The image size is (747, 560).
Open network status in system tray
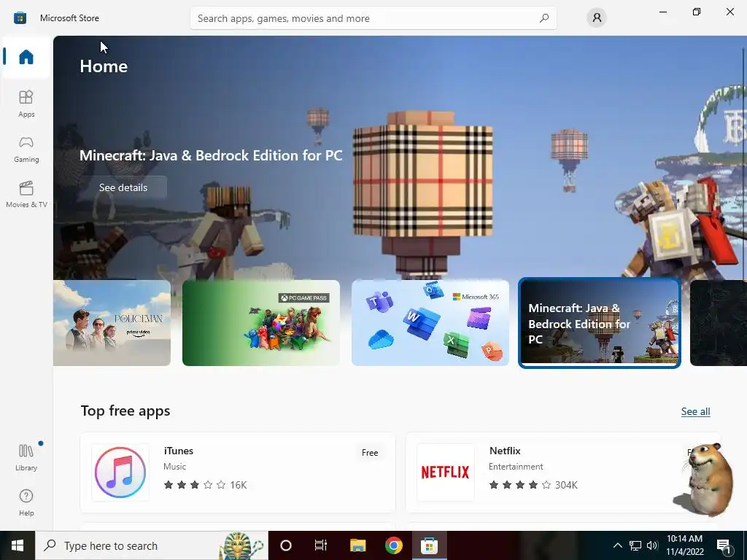[x=635, y=545]
